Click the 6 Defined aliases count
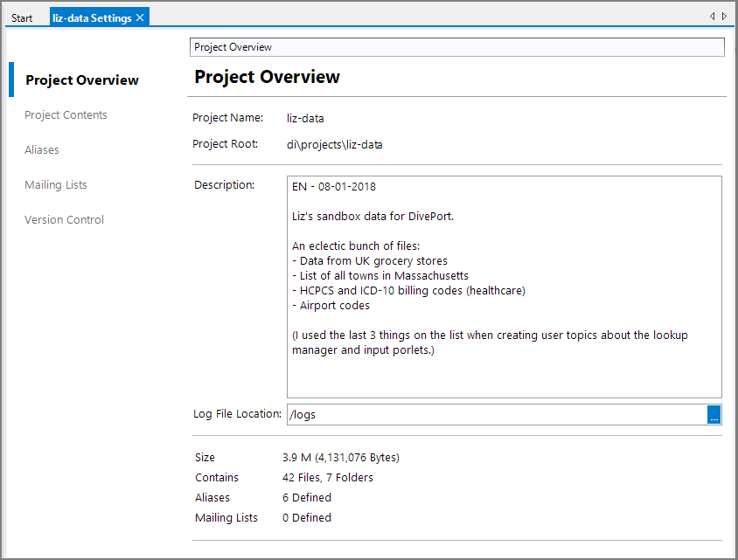Viewport: 738px width, 560px height. pyautogui.click(x=306, y=497)
